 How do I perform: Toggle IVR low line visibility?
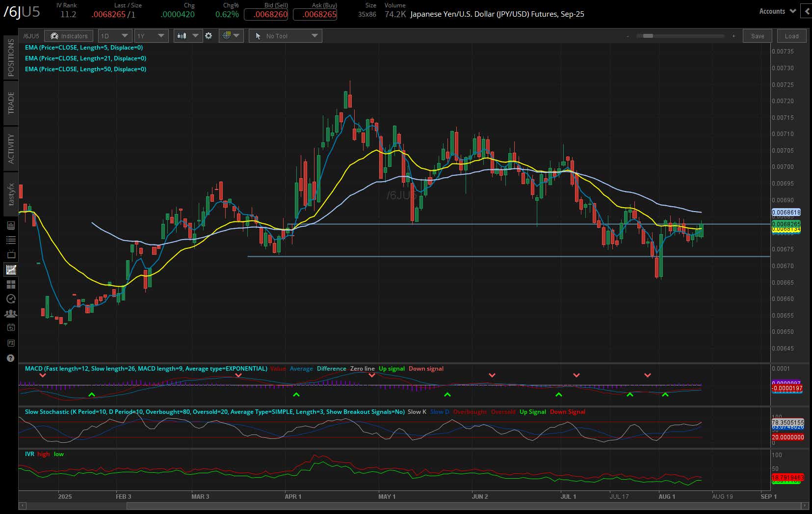click(x=58, y=454)
